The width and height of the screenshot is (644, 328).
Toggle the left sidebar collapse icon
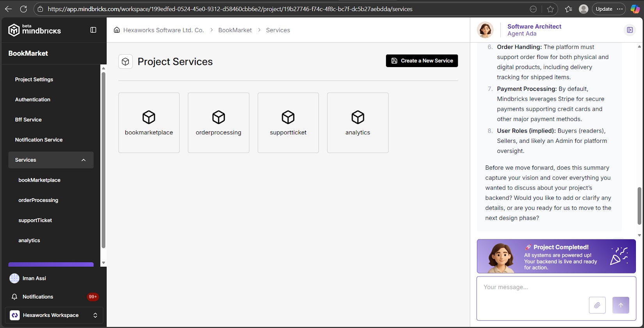(x=93, y=30)
